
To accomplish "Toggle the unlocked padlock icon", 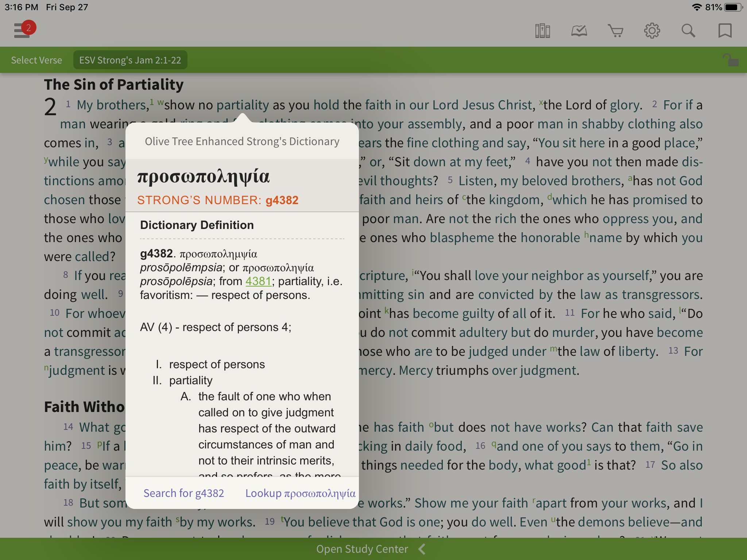I will coord(730,60).
